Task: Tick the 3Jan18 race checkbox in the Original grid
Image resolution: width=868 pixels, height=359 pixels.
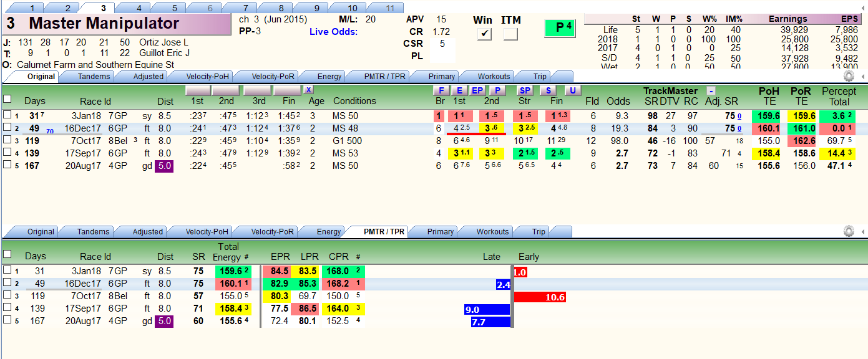Action: (7, 115)
